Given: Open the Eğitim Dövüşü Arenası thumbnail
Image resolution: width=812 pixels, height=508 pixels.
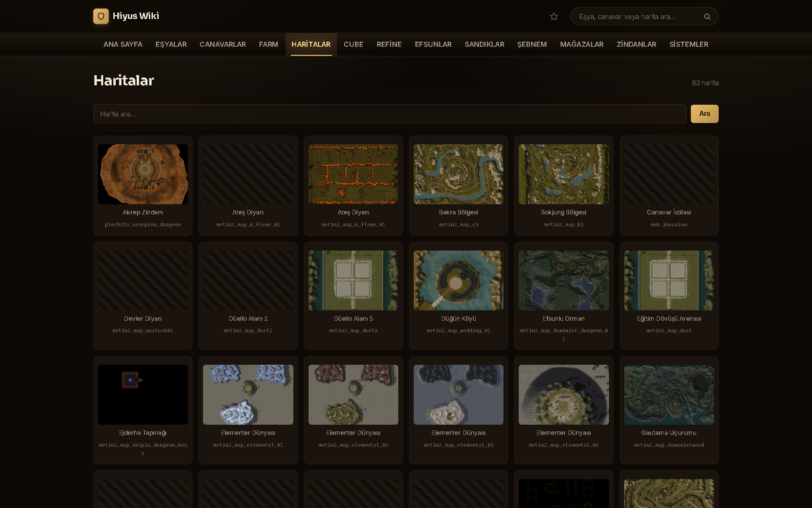Looking at the screenshot, I should pyautogui.click(x=669, y=280).
